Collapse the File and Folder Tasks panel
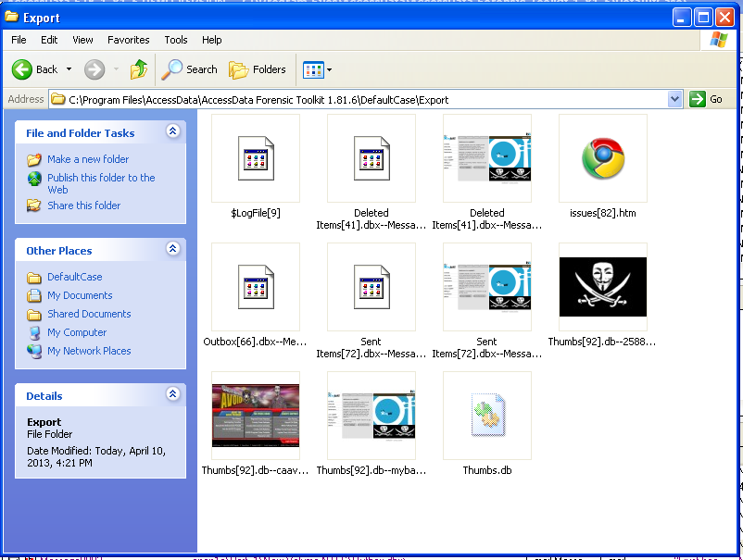The height and width of the screenshot is (560, 743). pos(172,132)
